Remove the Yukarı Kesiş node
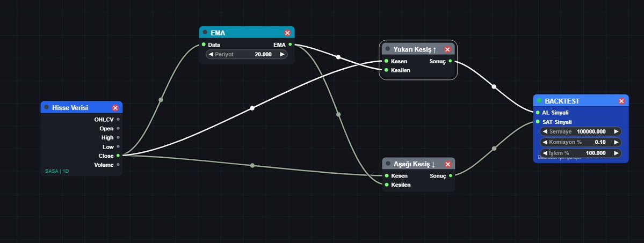This screenshot has width=644, height=243. (x=447, y=50)
